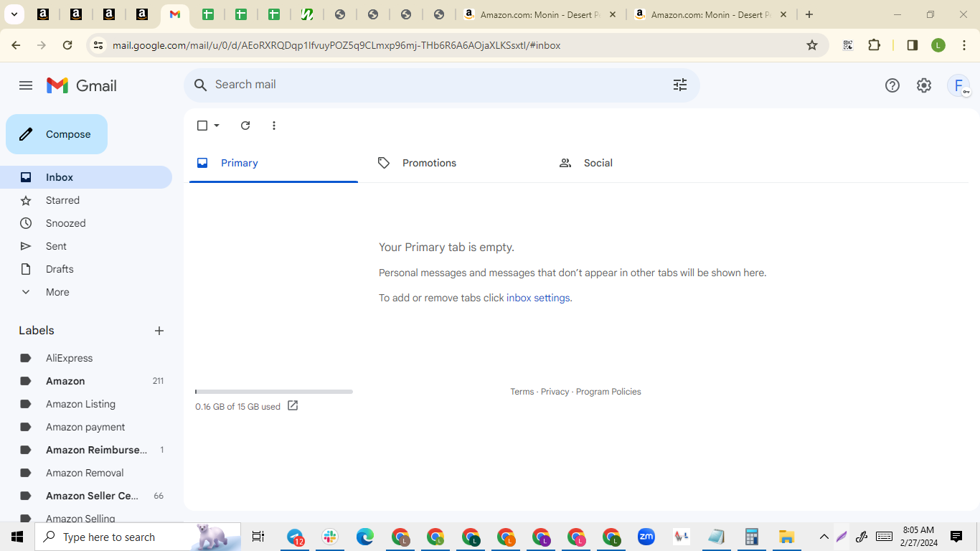
Task: Open the tab search dropdown in Chrome
Action: [x=14, y=14]
